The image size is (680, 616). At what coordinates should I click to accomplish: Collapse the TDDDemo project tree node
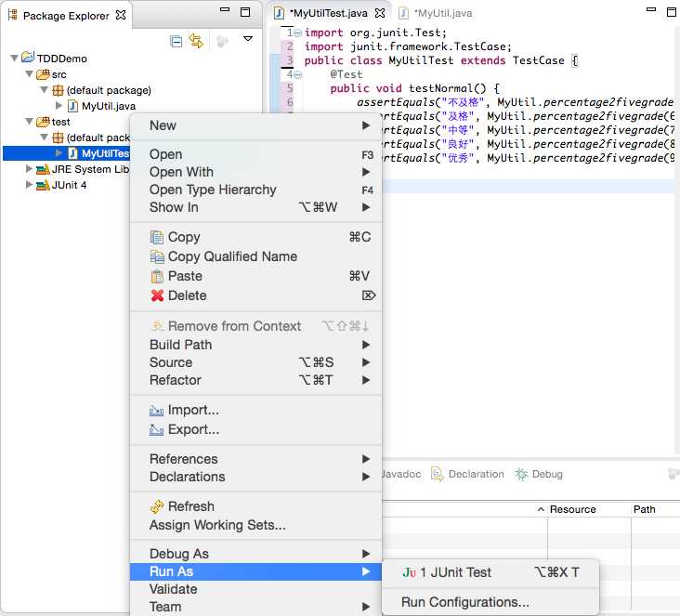click(14, 59)
